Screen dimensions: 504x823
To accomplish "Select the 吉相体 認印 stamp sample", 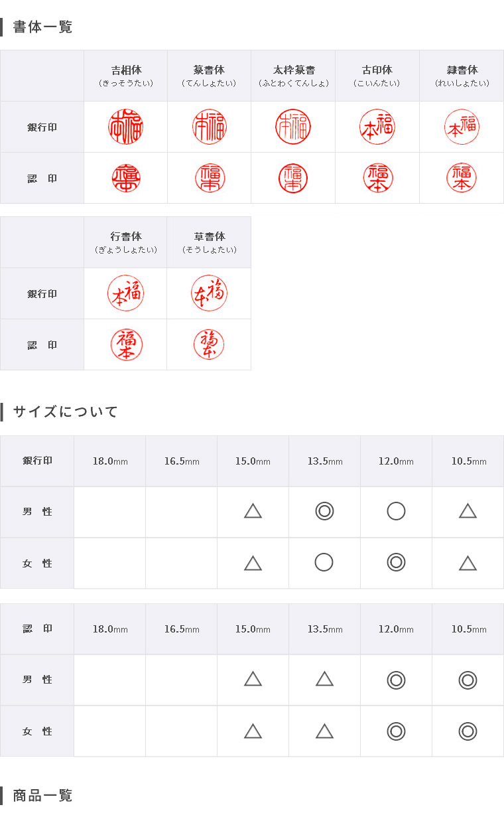I will click(x=125, y=178).
